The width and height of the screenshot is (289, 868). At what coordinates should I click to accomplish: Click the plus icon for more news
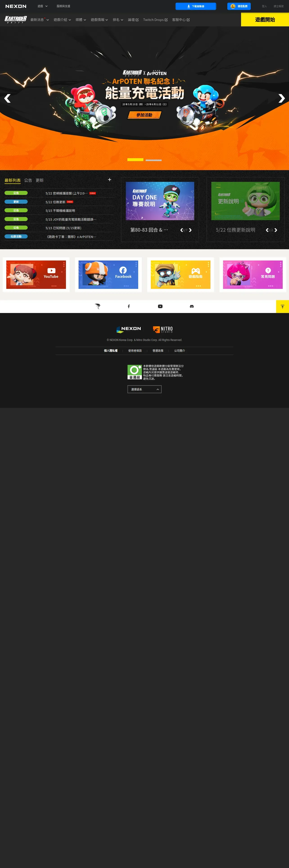coord(109,180)
